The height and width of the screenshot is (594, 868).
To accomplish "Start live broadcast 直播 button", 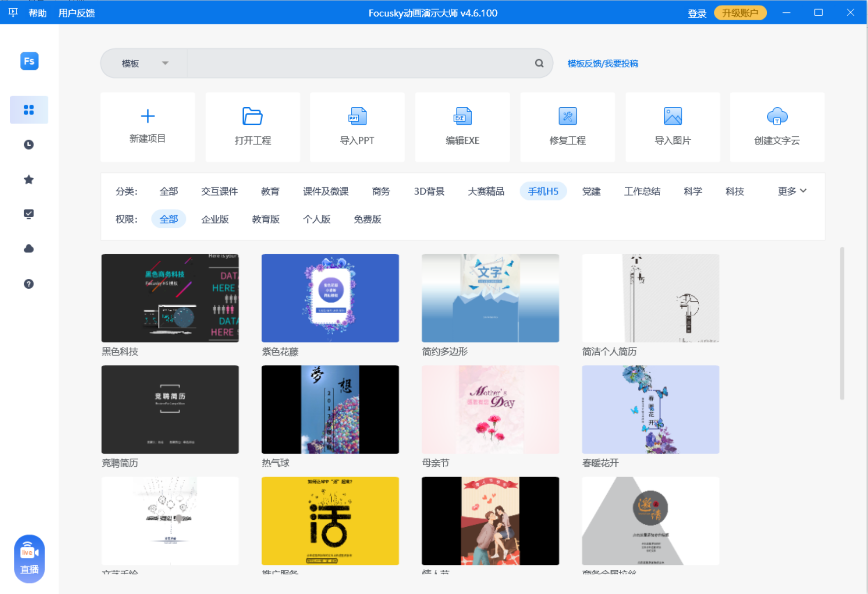I will 29,559.
